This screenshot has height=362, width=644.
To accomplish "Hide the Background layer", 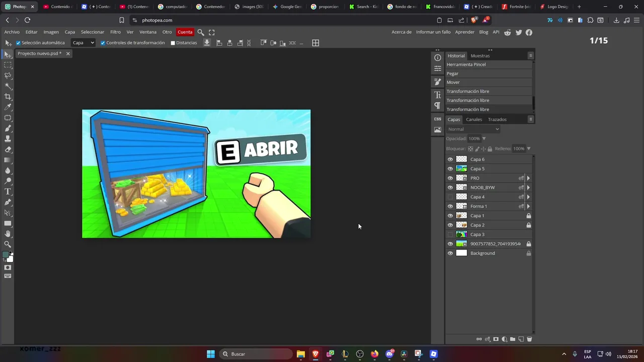I will [450, 253].
